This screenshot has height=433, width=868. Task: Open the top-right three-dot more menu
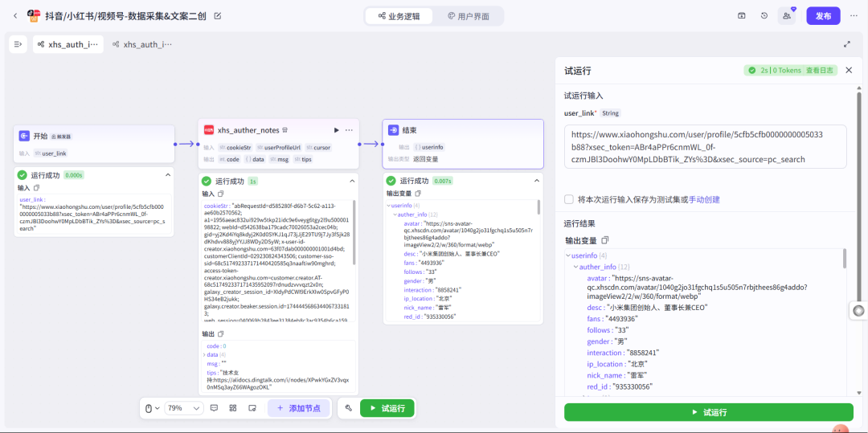click(854, 15)
